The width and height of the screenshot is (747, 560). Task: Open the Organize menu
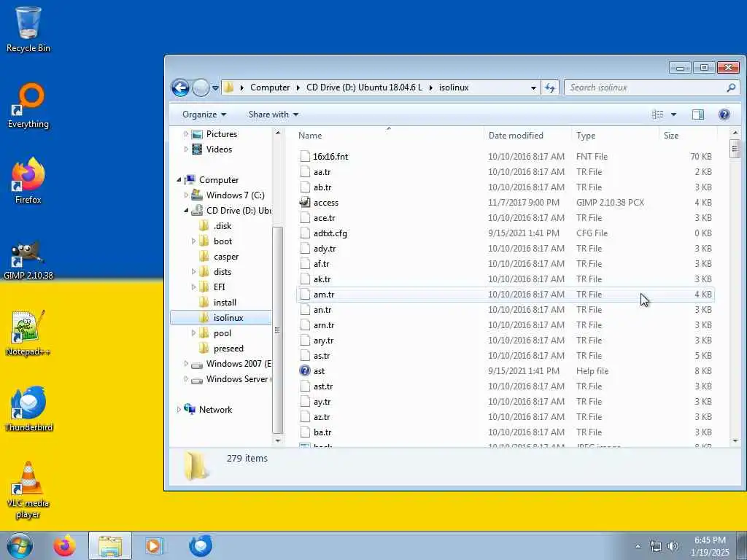204,114
